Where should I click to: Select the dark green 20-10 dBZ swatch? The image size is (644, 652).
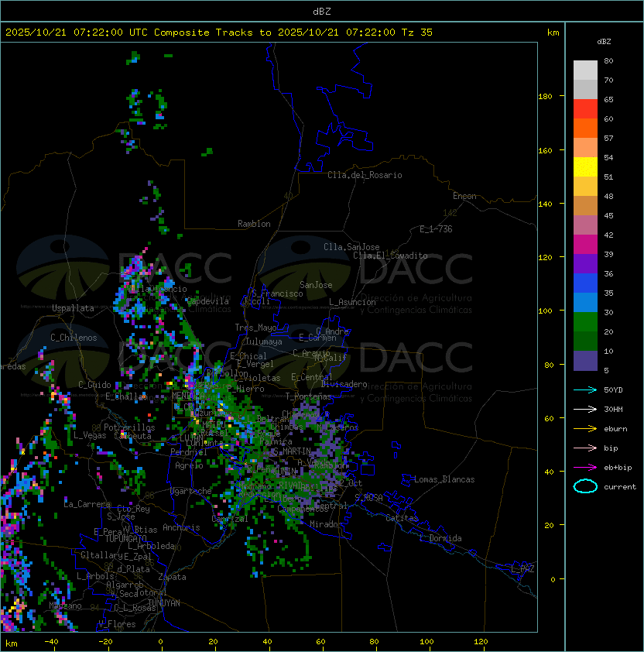[585, 341]
